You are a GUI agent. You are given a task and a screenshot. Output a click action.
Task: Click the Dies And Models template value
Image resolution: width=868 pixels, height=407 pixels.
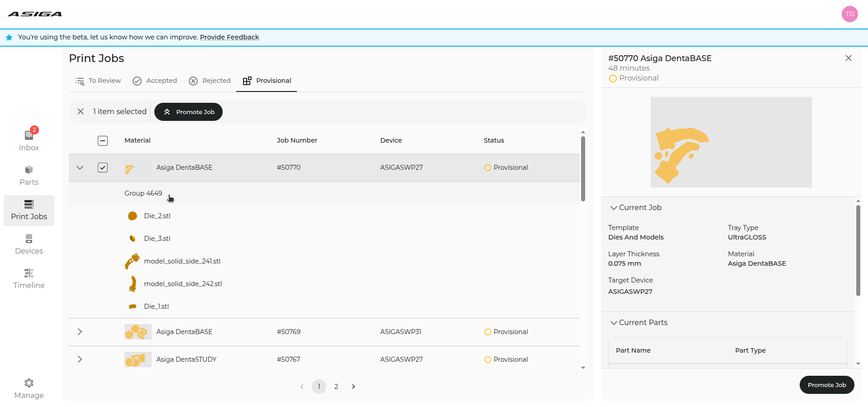tap(636, 237)
